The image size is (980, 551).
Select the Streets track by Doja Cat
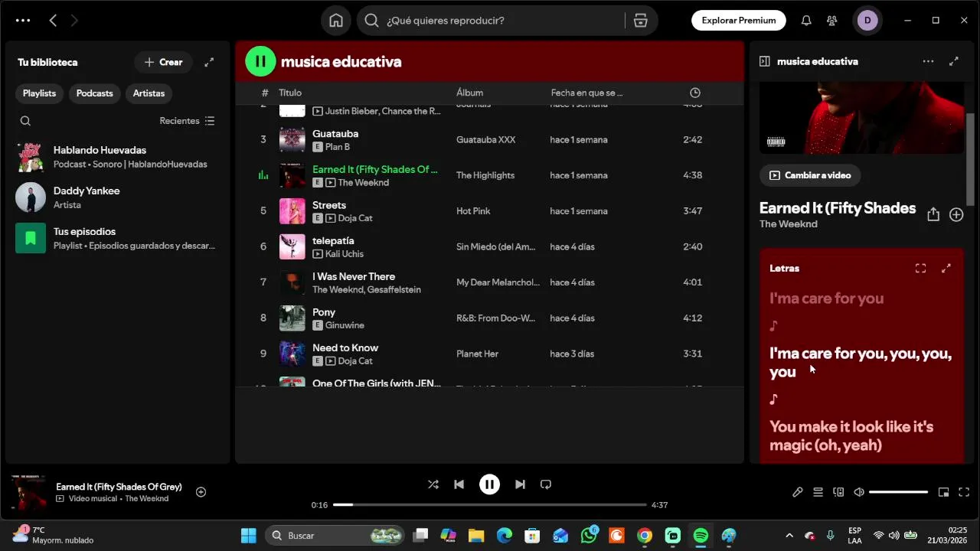point(490,211)
